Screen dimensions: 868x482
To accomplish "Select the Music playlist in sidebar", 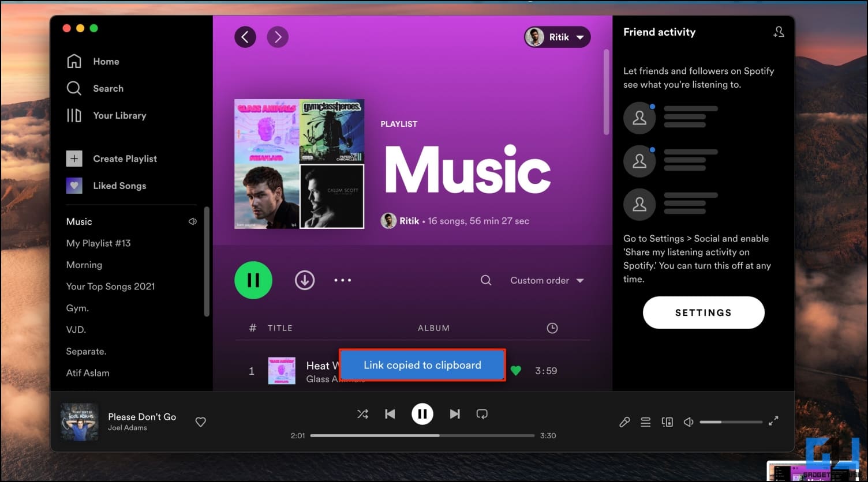I will tap(79, 221).
